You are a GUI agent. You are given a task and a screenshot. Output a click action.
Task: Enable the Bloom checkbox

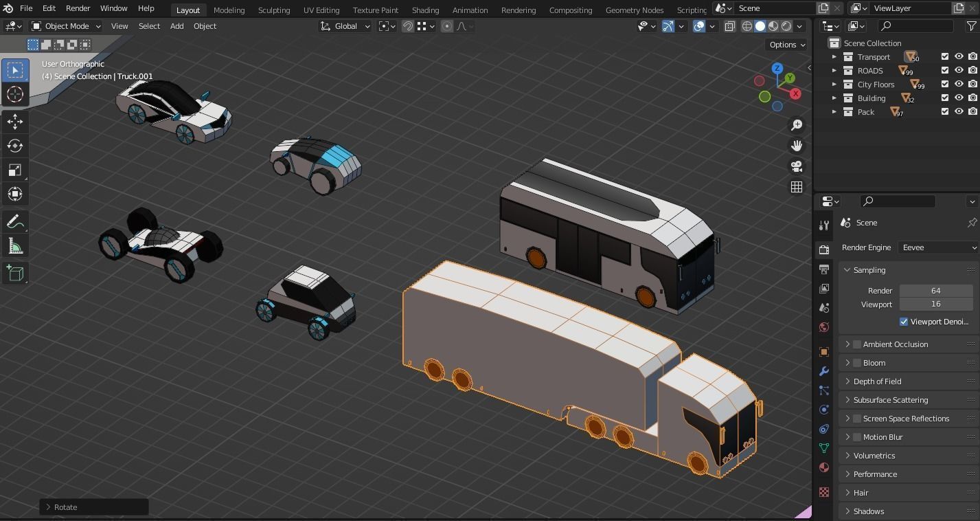(x=857, y=363)
